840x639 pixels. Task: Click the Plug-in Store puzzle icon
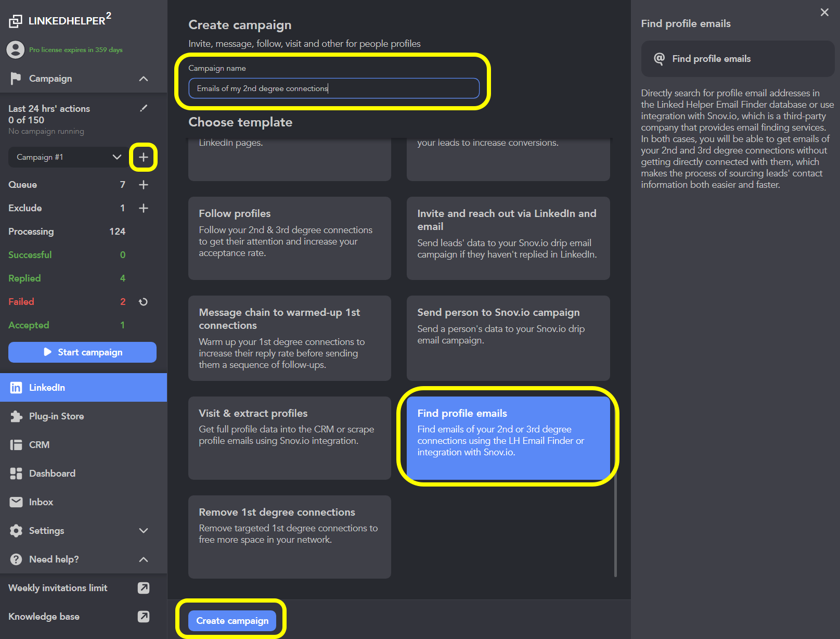coord(16,416)
